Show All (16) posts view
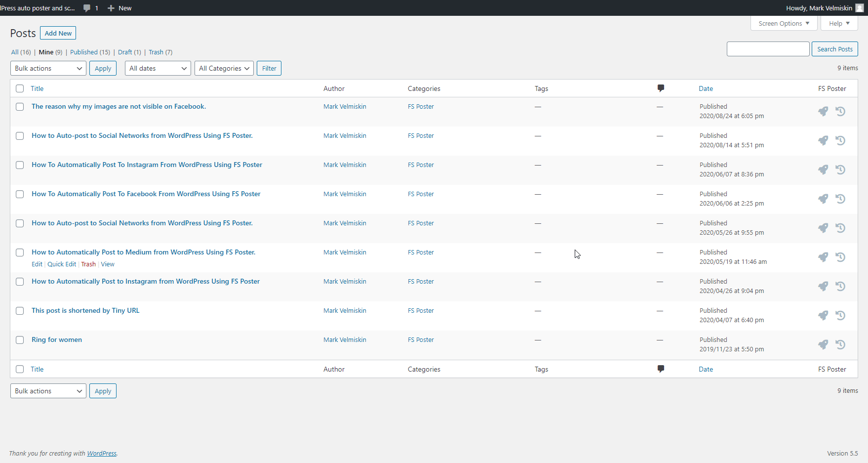This screenshot has height=463, width=868. point(21,52)
